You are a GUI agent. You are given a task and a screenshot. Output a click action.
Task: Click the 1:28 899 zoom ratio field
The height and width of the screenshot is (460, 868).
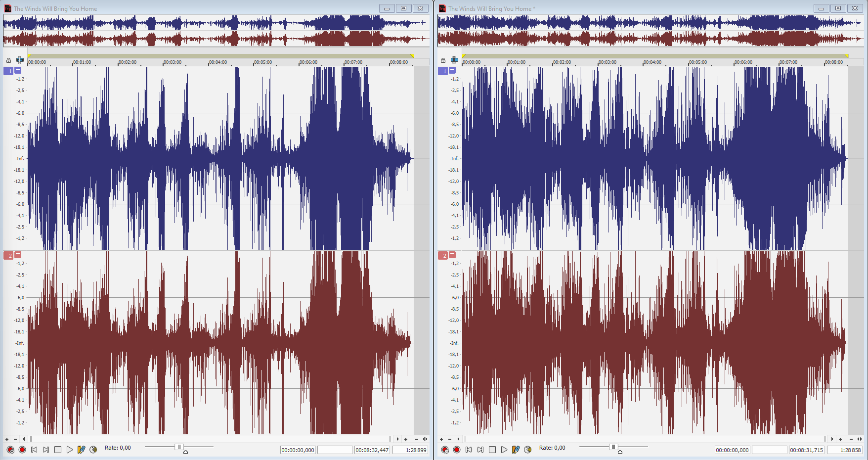coord(410,450)
